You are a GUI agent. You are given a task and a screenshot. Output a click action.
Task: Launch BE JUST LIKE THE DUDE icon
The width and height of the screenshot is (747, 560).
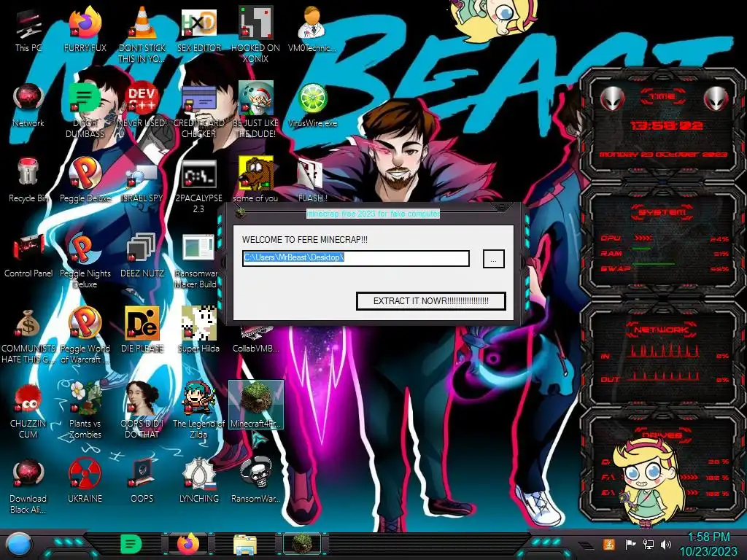point(256,109)
